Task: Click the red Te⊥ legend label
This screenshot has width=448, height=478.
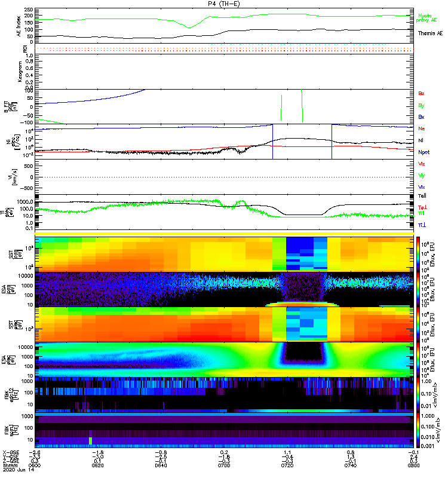Action: click(x=422, y=207)
